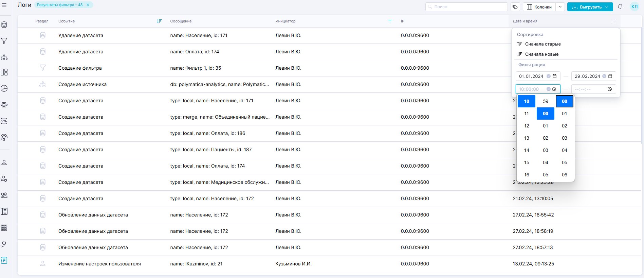Click the notifications bell icon

coord(620,7)
